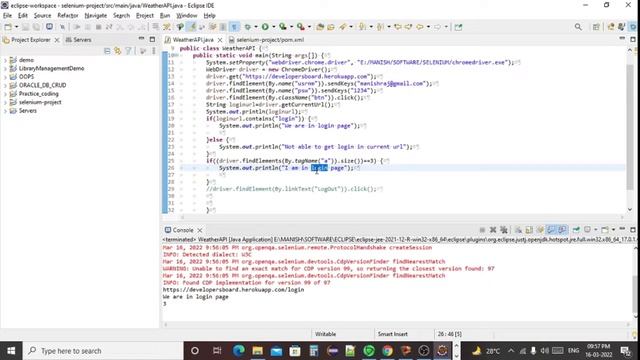Toggle Word Wrap in Console toolbar
The height and width of the screenshot is (360, 640).
(x=540, y=230)
